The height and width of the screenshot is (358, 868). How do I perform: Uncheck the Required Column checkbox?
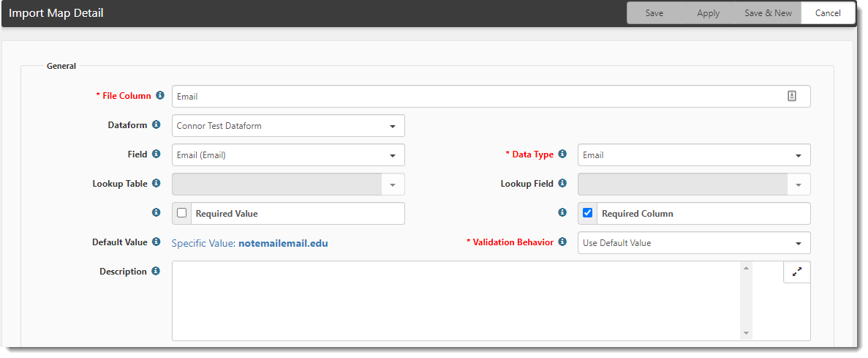587,213
